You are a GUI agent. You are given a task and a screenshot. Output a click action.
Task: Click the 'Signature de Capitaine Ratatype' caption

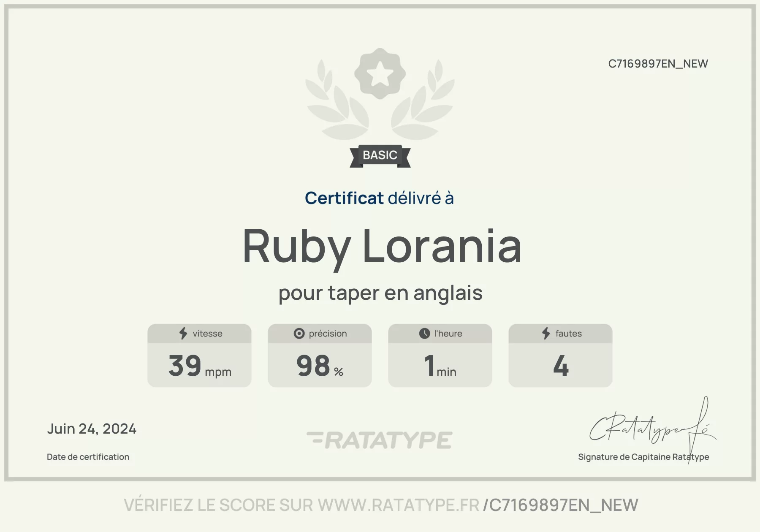[643, 457]
